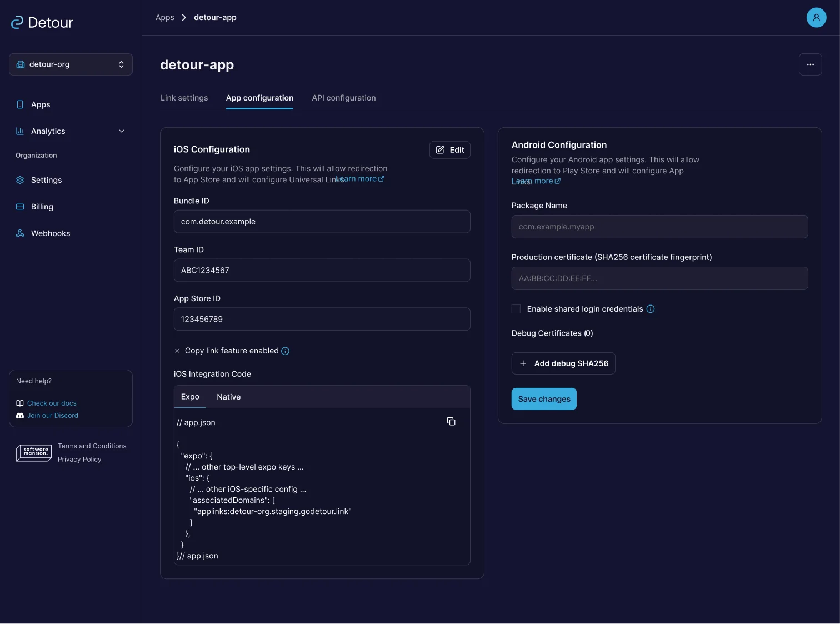840x624 pixels.
Task: Open Android Learn more link
Action: tap(536, 181)
